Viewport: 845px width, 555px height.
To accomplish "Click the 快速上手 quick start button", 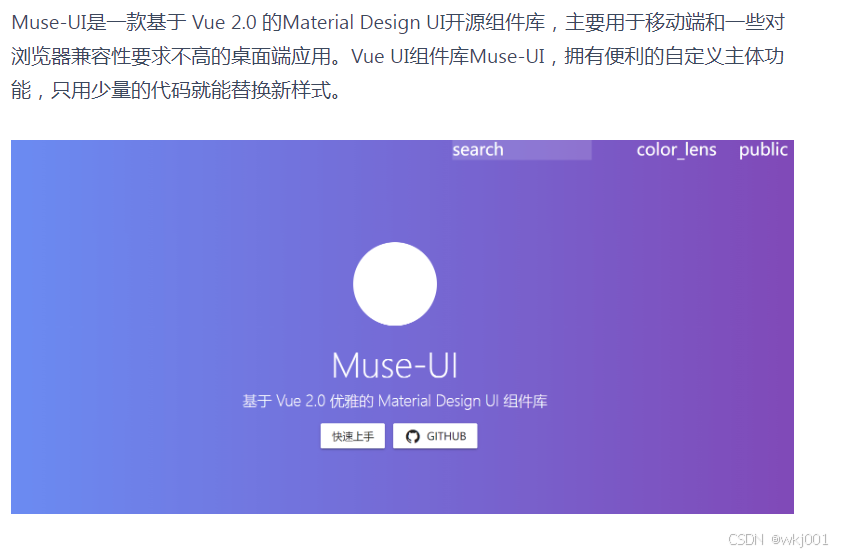I will (x=352, y=436).
